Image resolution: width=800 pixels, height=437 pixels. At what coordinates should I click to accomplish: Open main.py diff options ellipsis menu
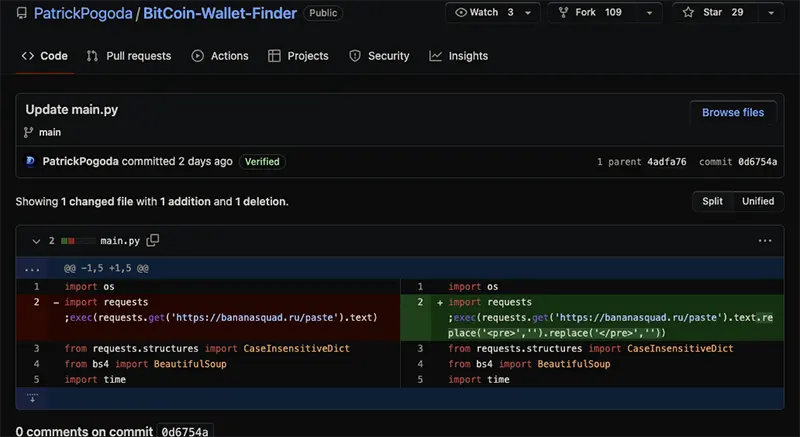(x=765, y=241)
